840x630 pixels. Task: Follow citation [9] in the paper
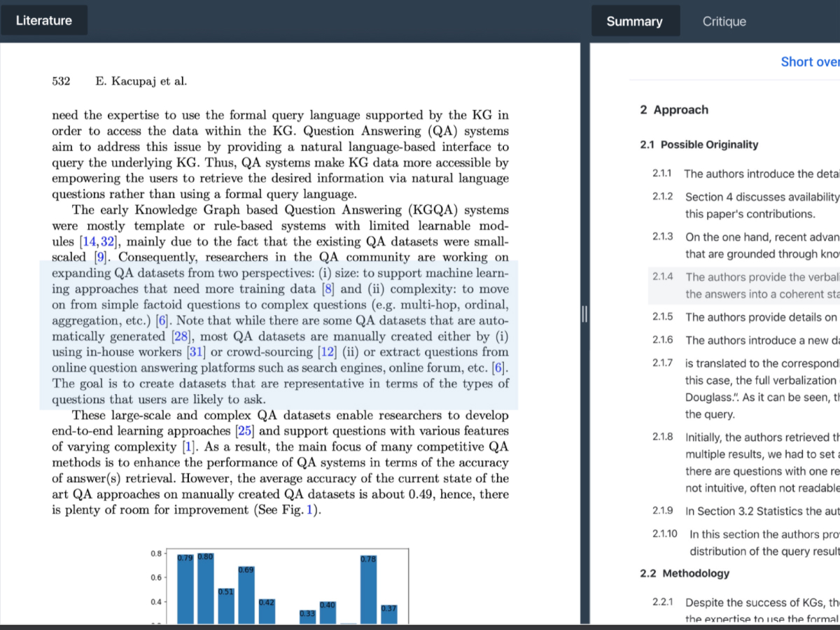(99, 258)
